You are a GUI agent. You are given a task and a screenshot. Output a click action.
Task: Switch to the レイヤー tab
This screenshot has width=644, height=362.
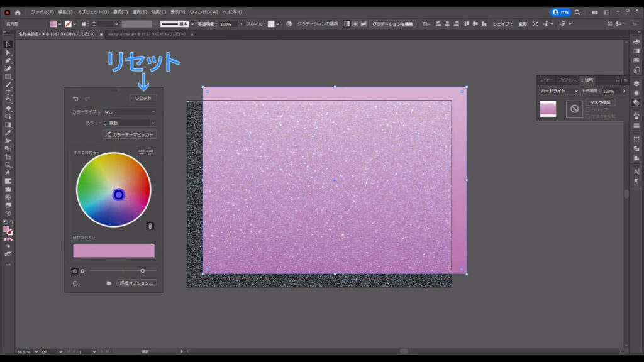pyautogui.click(x=547, y=80)
